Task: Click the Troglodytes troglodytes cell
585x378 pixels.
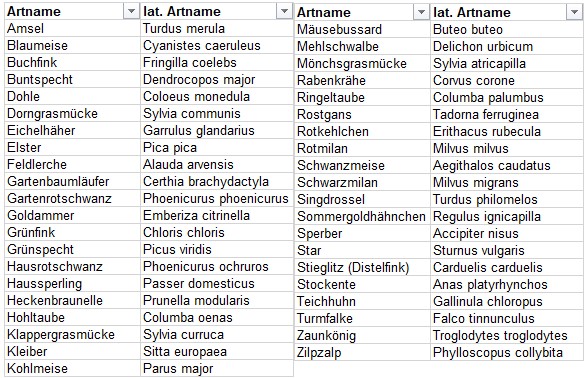Action: [x=507, y=335]
